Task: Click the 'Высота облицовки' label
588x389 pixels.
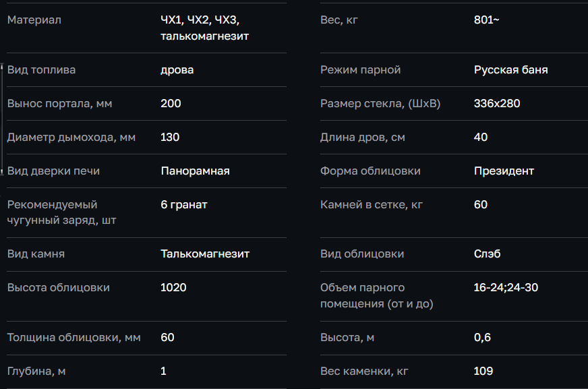Action: [x=58, y=288]
